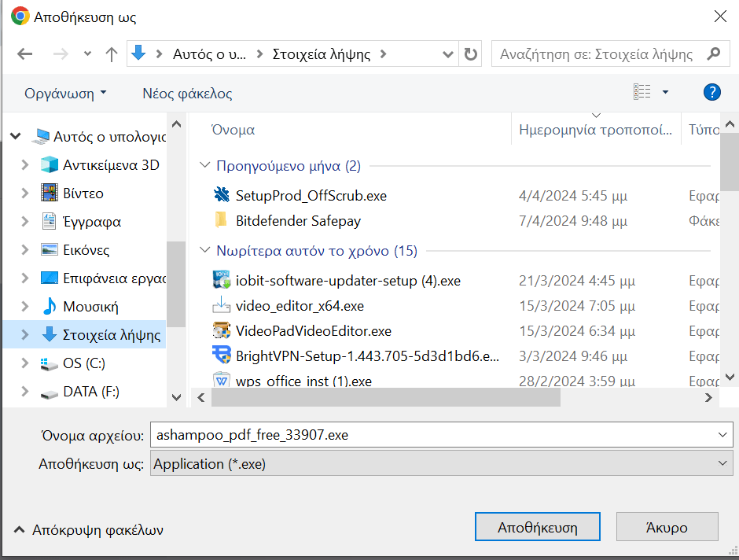Click the file list vertical scrollbar thumb
This screenshot has height=560, width=739.
click(x=730, y=162)
